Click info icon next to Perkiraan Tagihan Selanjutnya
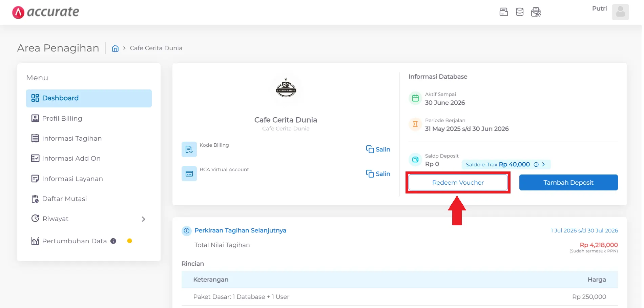Image resolution: width=644 pixels, height=308 pixels. (x=186, y=231)
